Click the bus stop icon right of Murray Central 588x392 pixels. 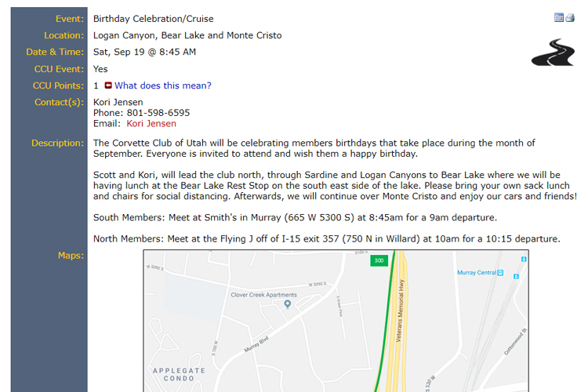tap(516, 276)
